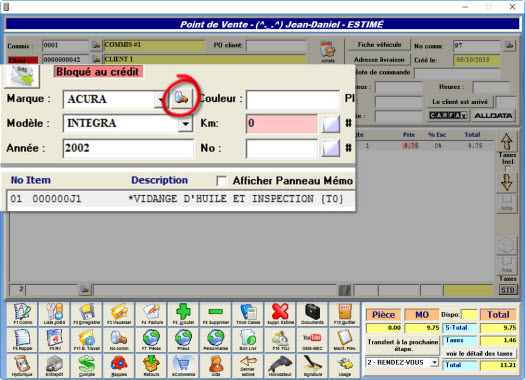Screen dimensions: 525x380
Task: Click the SMS envelope icon
Action: [22, 76]
